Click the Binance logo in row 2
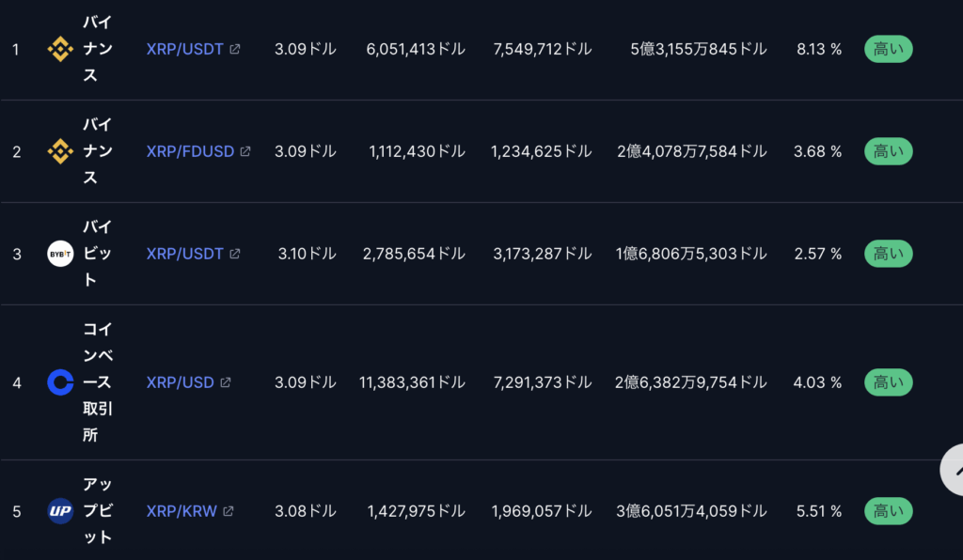The height and width of the screenshot is (560, 963). pyautogui.click(x=60, y=151)
